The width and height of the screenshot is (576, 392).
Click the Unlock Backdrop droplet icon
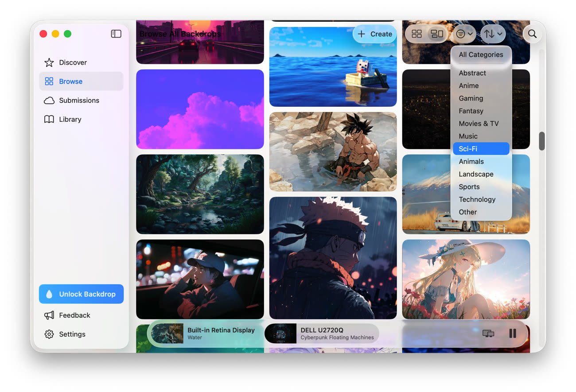coord(49,294)
